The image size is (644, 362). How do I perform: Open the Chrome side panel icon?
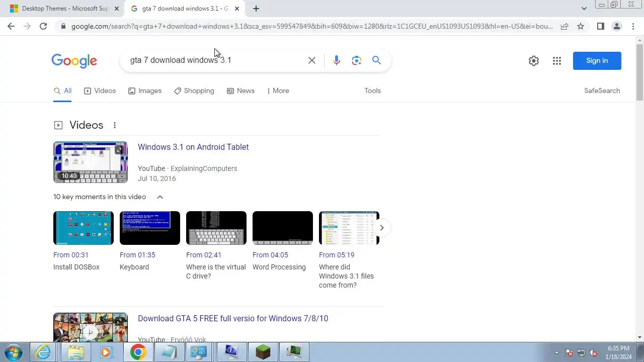[600, 26]
